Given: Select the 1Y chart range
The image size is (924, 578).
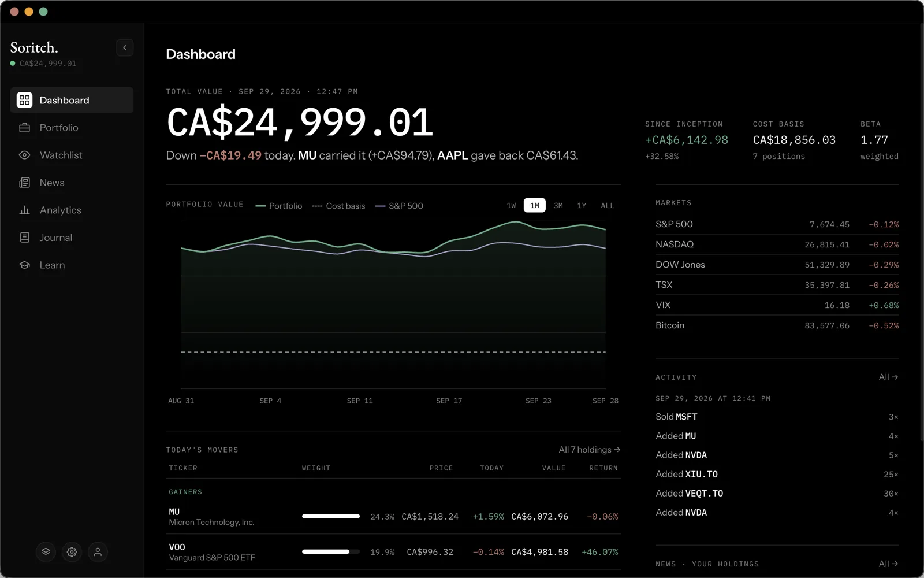Looking at the screenshot, I should click(582, 205).
